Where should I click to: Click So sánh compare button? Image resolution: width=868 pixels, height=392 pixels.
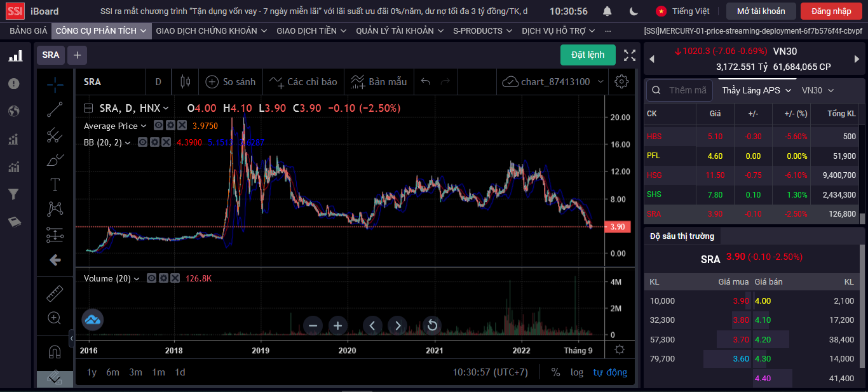[x=231, y=81]
